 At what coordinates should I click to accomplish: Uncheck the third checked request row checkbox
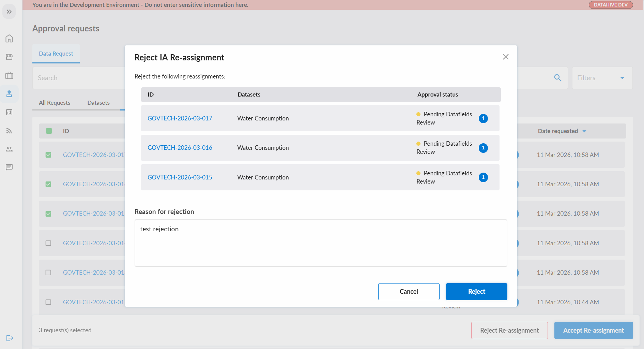point(48,214)
